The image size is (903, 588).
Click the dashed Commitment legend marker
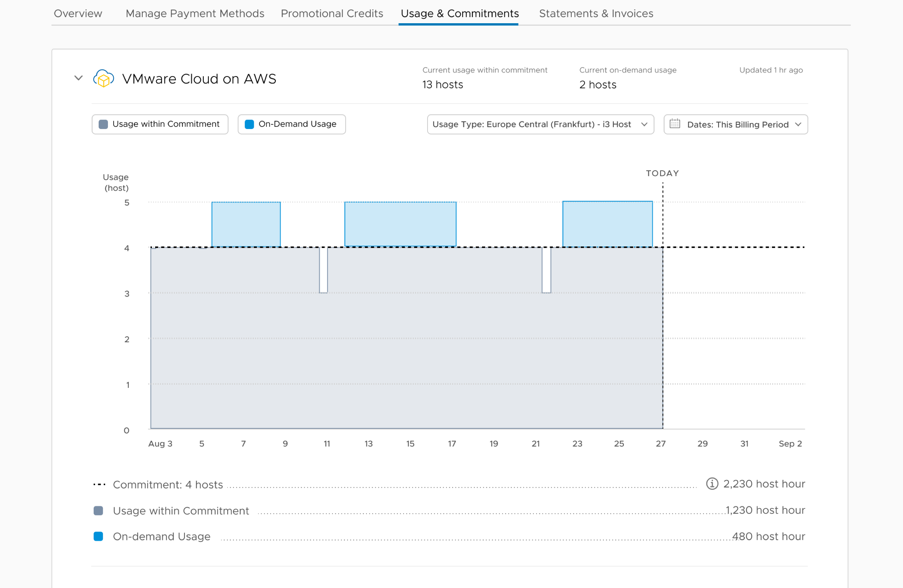[99, 484]
